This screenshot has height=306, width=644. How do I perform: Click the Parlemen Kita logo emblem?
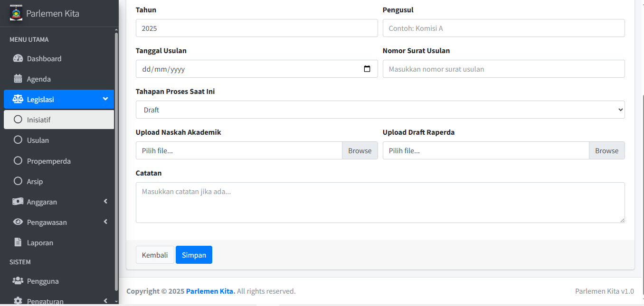point(16,13)
